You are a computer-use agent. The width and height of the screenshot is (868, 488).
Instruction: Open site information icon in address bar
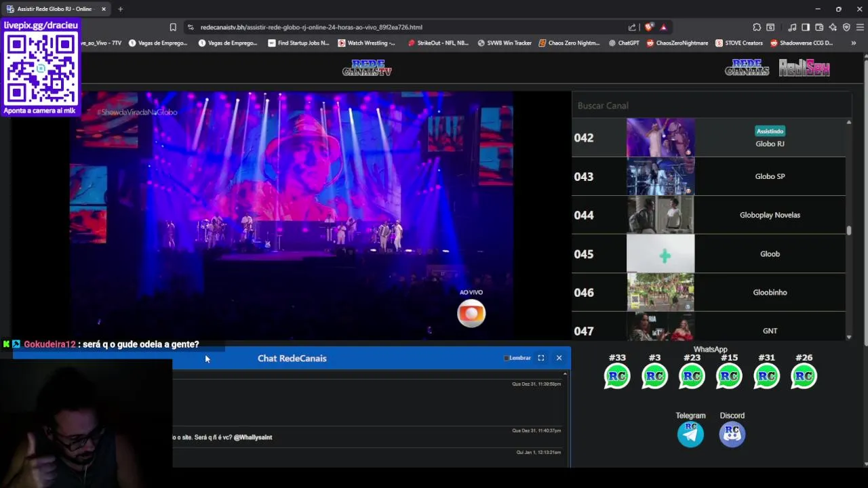[x=191, y=27]
